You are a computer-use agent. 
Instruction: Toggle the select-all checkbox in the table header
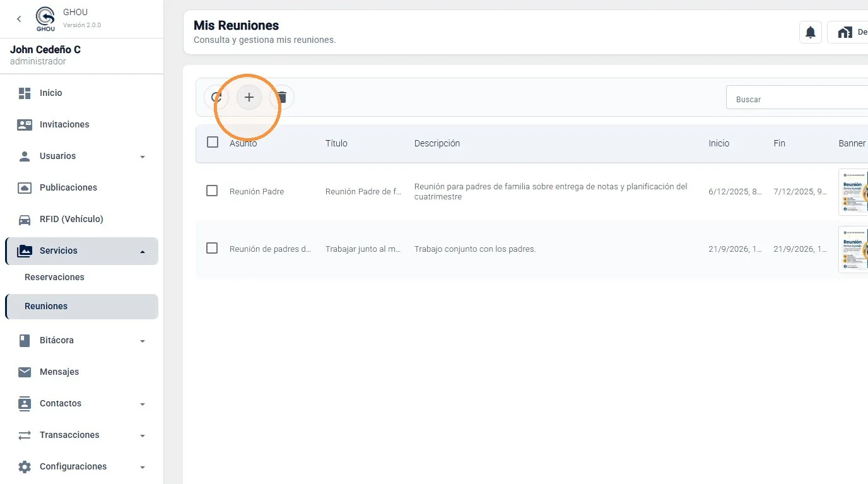tap(213, 142)
